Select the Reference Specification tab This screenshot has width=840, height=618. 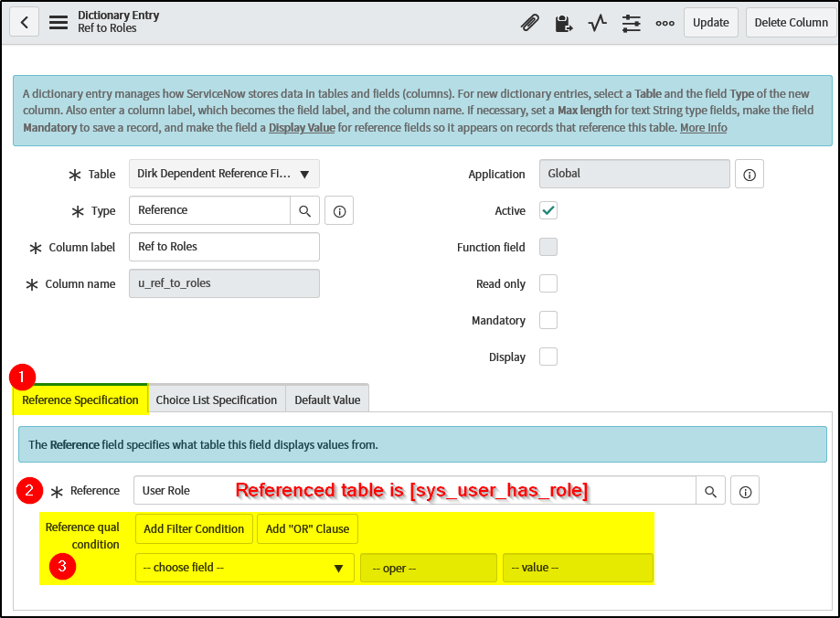tap(80, 400)
